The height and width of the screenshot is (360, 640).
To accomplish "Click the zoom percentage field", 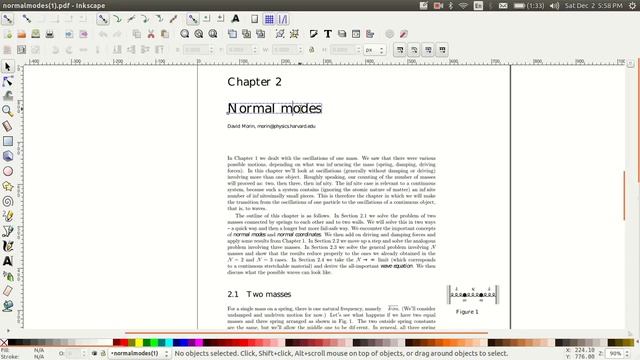I will point(615,353).
